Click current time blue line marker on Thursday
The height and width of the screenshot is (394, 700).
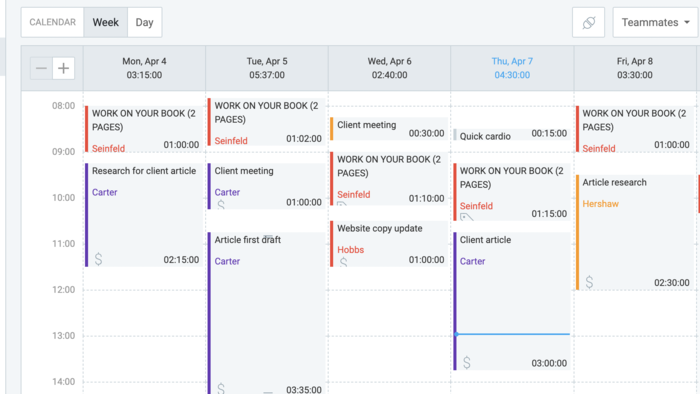click(x=512, y=334)
